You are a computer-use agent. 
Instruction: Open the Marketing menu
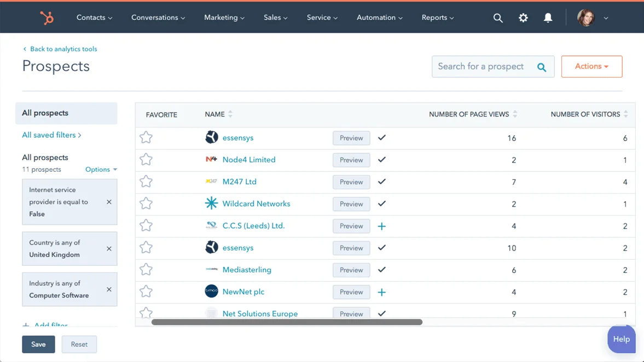pos(224,17)
